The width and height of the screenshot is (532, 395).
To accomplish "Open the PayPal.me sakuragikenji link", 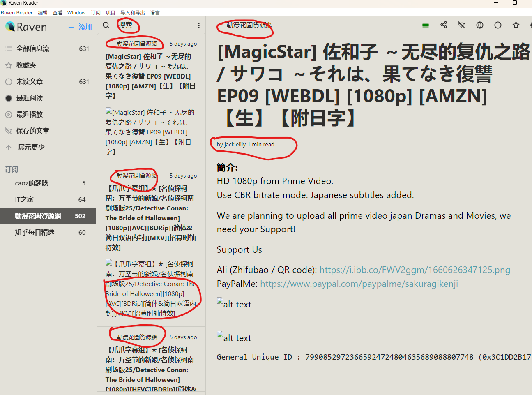I will (359, 284).
